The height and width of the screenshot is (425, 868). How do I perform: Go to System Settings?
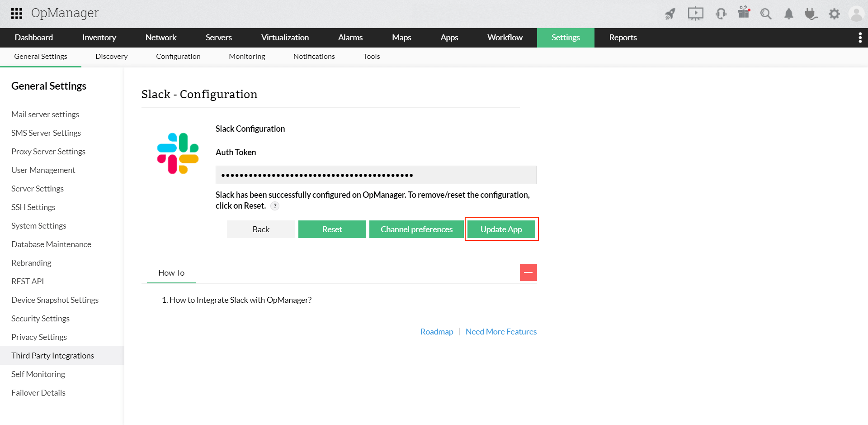[39, 226]
